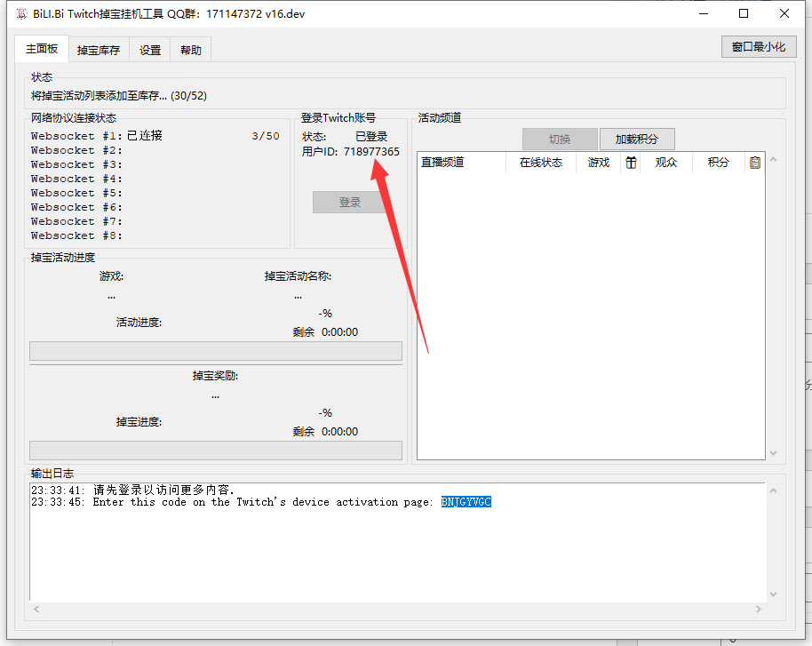
Task: Click the gift icon column header
Action: [x=631, y=162]
